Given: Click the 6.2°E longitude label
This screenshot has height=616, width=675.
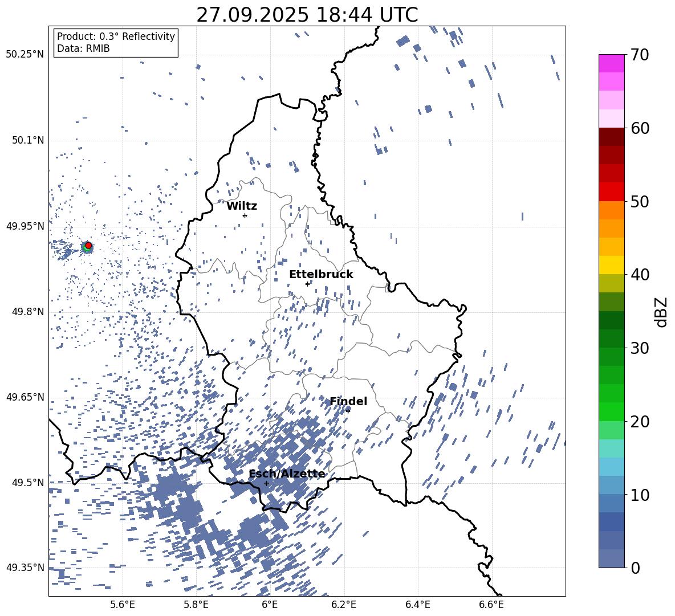Looking at the screenshot, I should click(344, 605).
